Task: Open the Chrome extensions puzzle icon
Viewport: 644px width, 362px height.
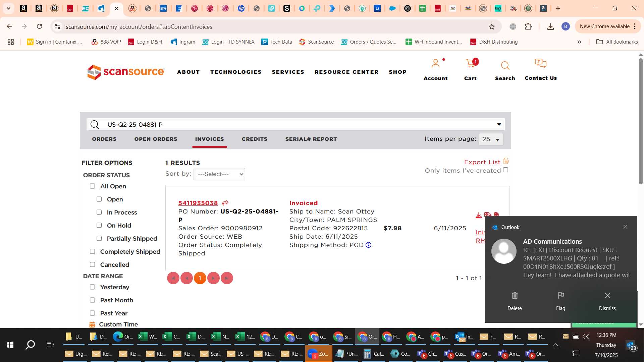Action: tap(528, 26)
